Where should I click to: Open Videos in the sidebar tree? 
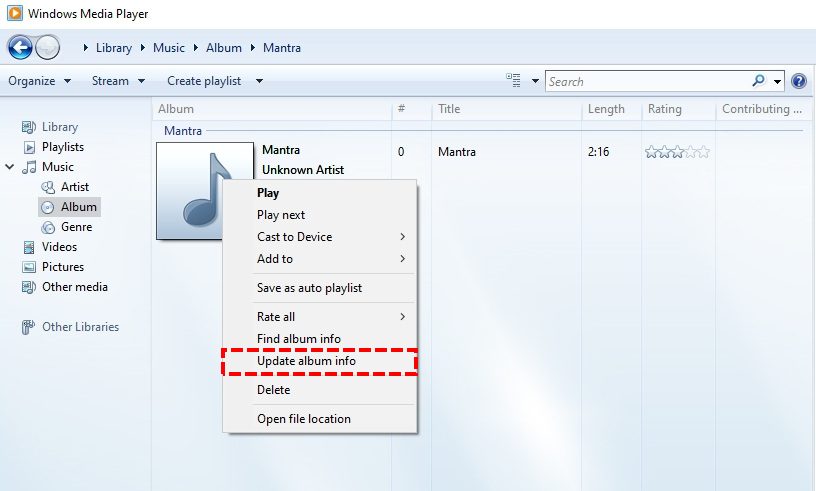point(59,247)
